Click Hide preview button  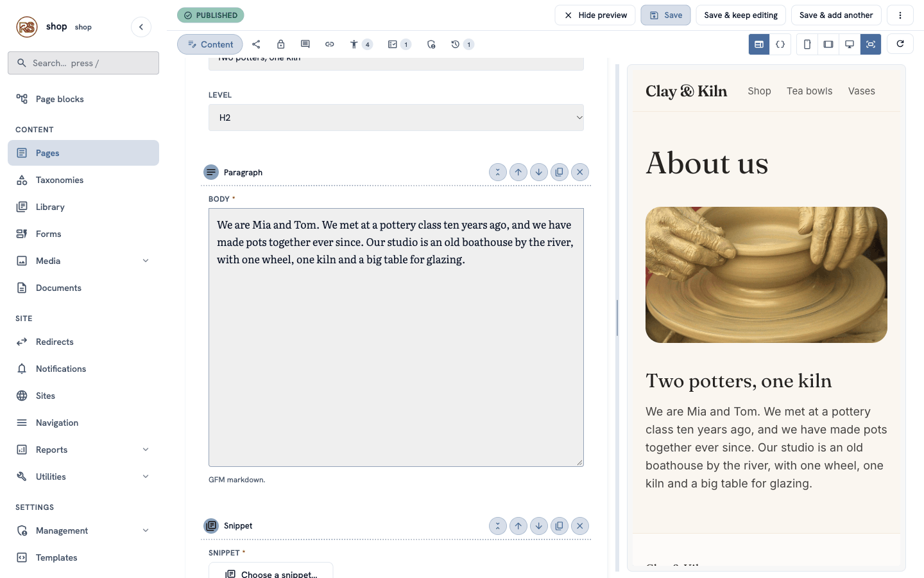click(595, 15)
